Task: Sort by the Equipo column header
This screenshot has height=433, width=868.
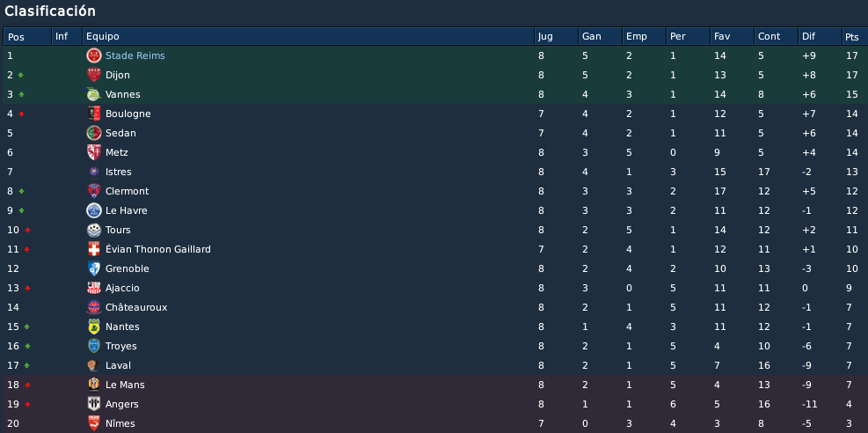Action: 309,37
